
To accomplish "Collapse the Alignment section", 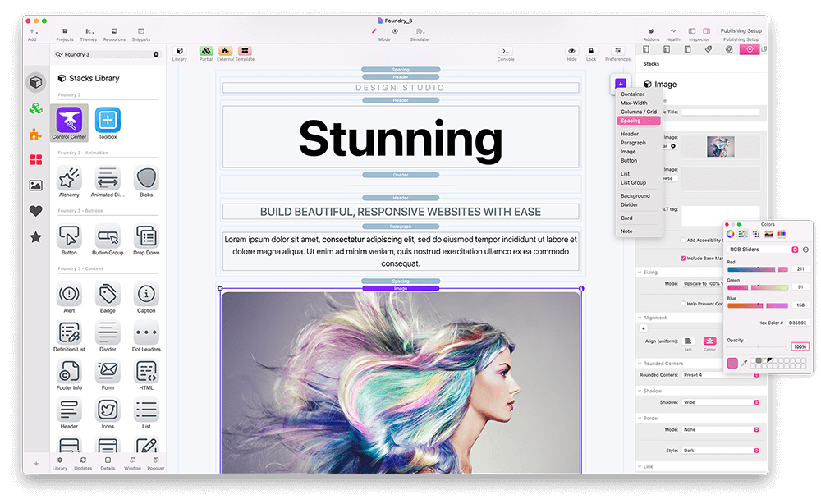I will 640,318.
